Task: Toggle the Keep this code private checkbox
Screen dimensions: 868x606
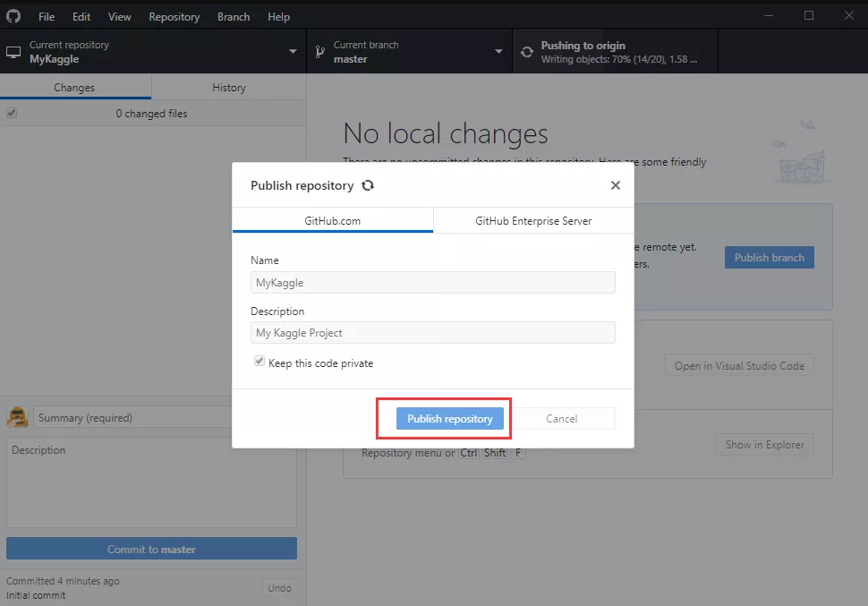Action: click(x=260, y=361)
